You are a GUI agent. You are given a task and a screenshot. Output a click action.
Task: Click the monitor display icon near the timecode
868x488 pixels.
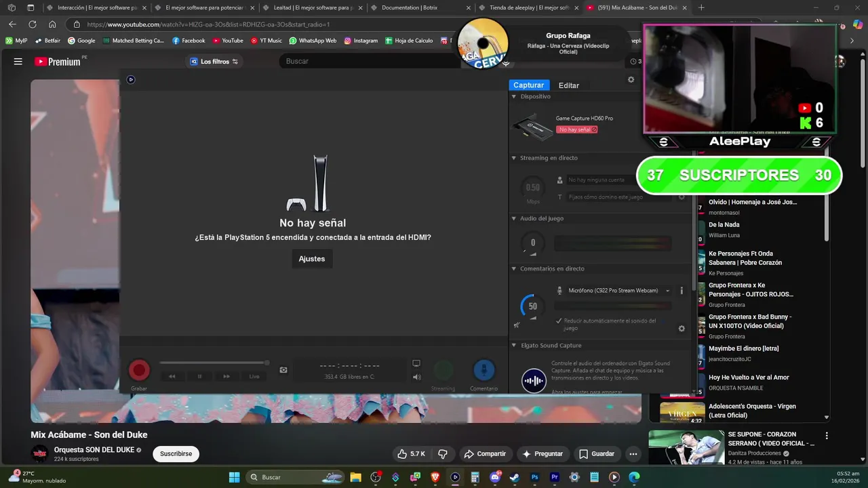416,364
